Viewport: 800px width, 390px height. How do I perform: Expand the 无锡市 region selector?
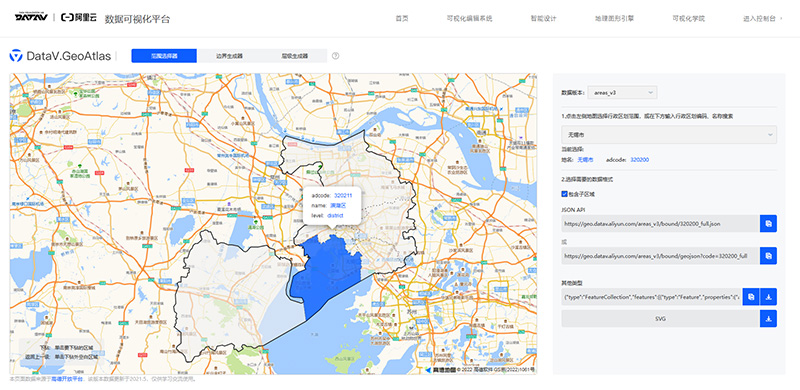tap(669, 135)
